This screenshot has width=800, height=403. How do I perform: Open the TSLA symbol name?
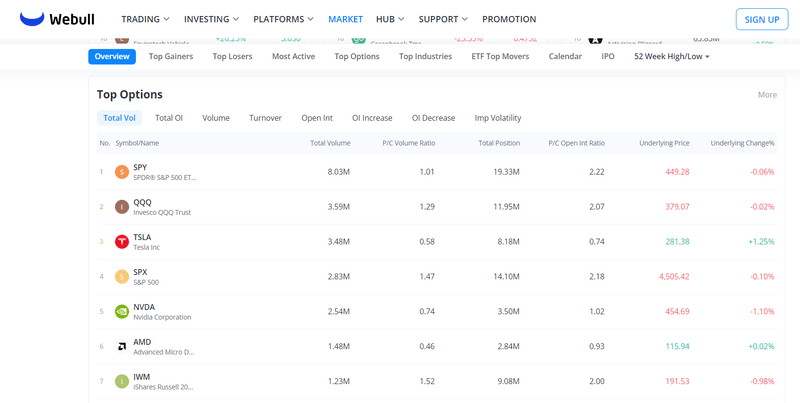click(x=142, y=237)
